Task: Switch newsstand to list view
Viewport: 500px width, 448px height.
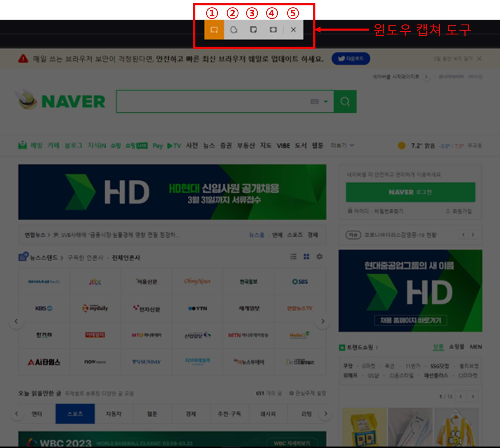Action: point(293,256)
